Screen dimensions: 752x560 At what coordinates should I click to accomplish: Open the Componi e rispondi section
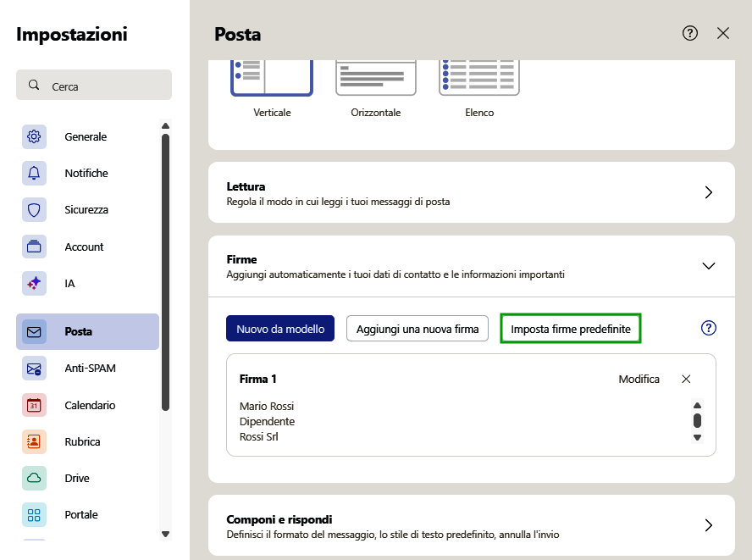coord(709,524)
